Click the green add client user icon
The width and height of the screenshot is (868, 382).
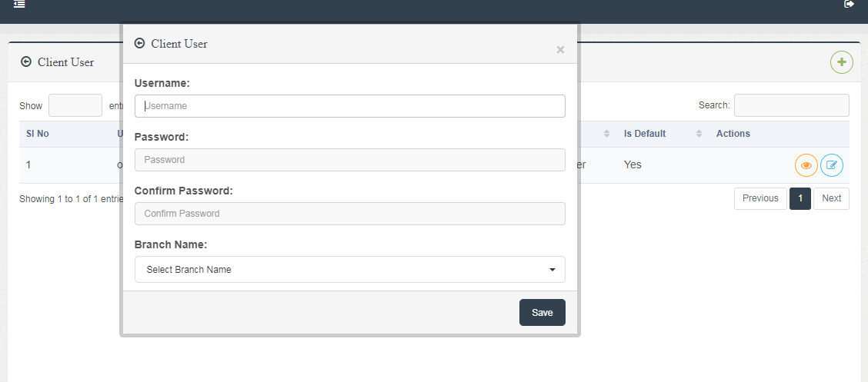(x=841, y=62)
